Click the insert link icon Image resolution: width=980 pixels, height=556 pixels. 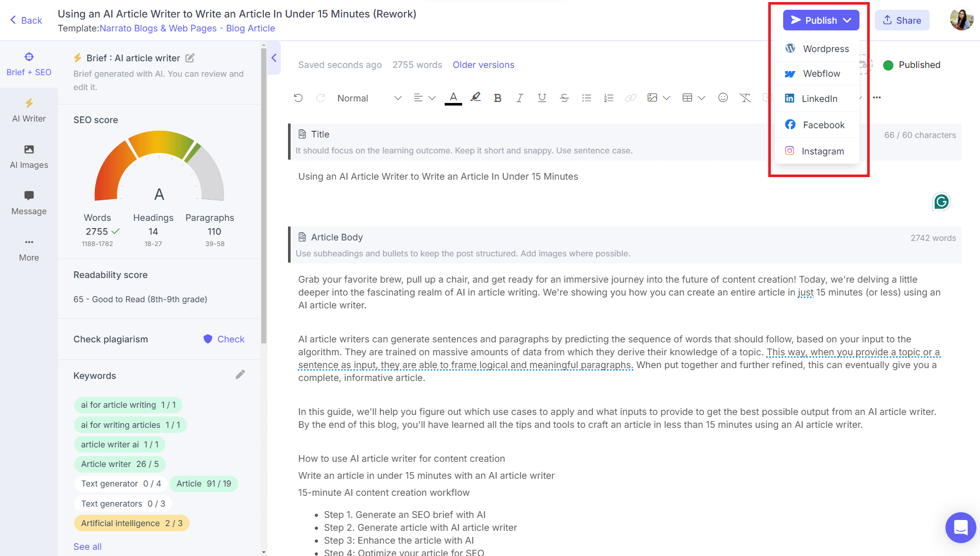[631, 98]
